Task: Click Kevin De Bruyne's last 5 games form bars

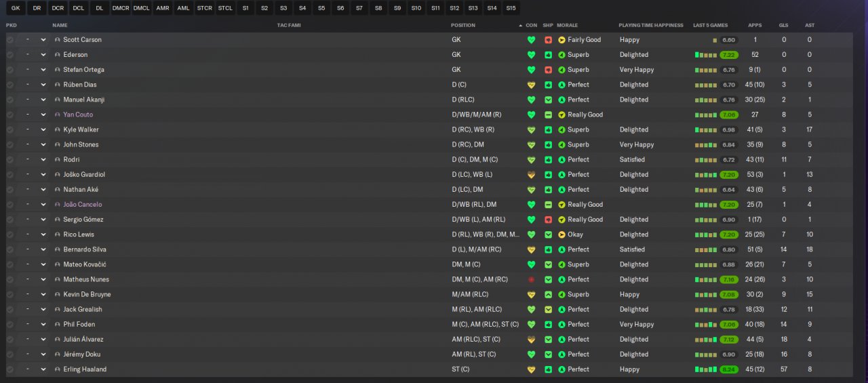Action: tap(705, 295)
